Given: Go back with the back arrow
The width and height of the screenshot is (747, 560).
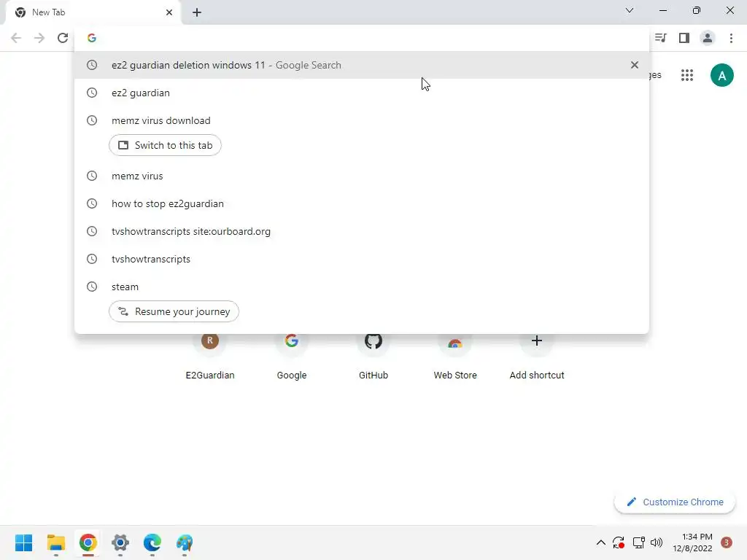Looking at the screenshot, I should [x=16, y=38].
